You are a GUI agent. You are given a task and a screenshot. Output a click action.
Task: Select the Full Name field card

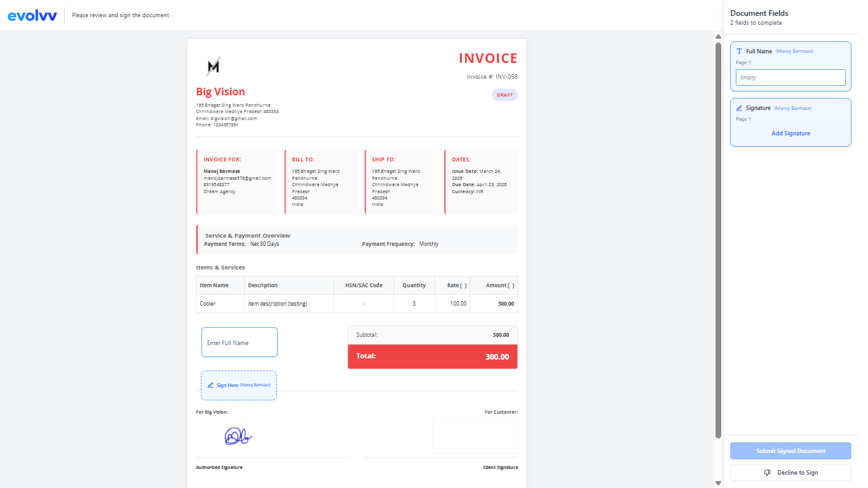click(790, 67)
